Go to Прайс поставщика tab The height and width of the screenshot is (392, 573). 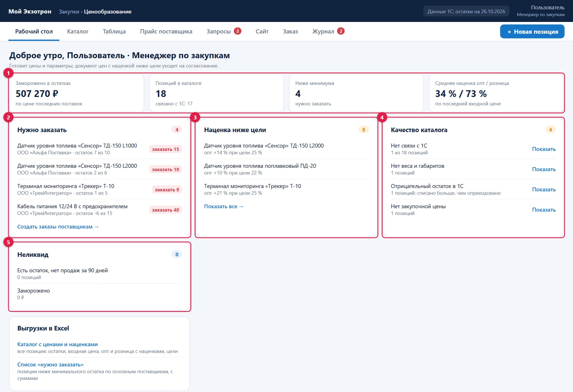[166, 32]
